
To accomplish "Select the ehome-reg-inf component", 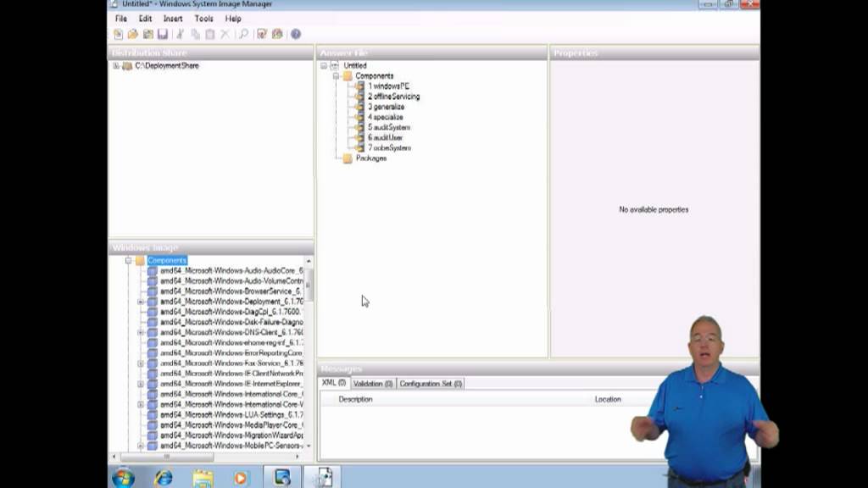I will pos(231,343).
